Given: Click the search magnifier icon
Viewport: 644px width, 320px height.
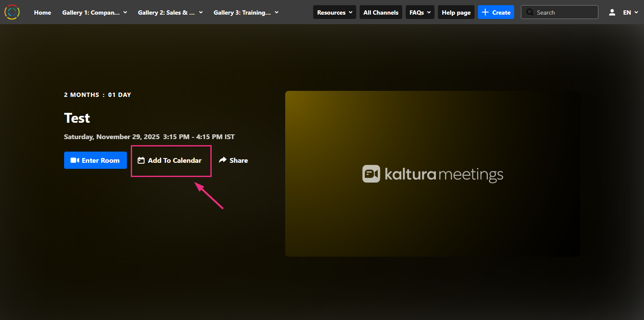Looking at the screenshot, I should point(530,12).
